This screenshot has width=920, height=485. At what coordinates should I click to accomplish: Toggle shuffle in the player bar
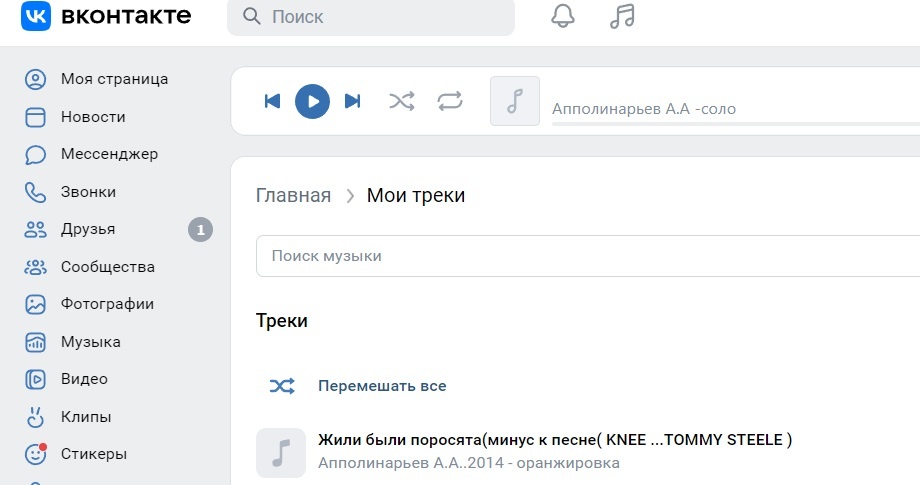click(402, 101)
